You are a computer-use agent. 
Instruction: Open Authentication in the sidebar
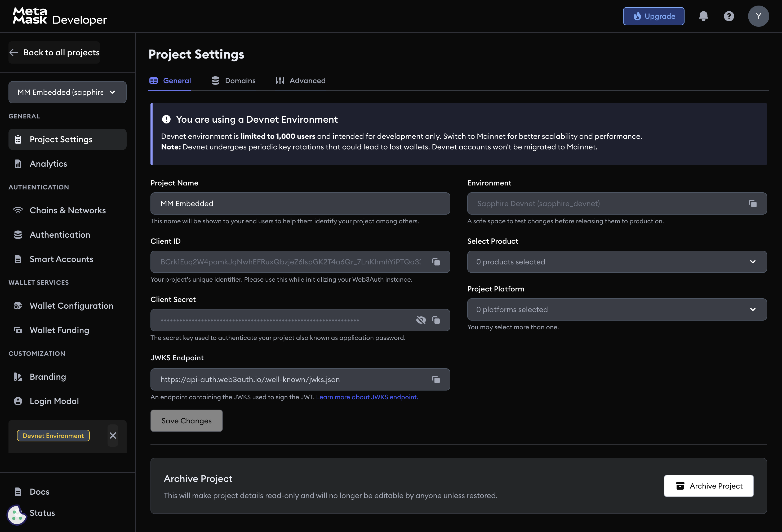(67, 234)
